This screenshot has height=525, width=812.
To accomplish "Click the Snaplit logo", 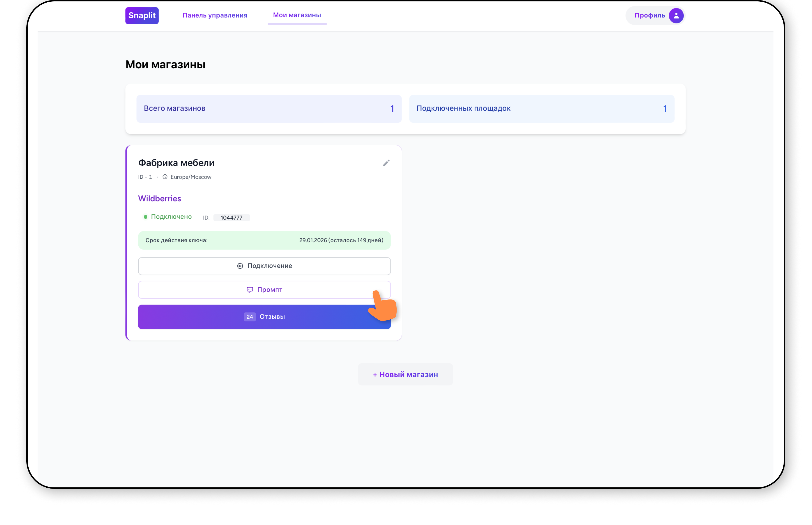I will pyautogui.click(x=142, y=16).
